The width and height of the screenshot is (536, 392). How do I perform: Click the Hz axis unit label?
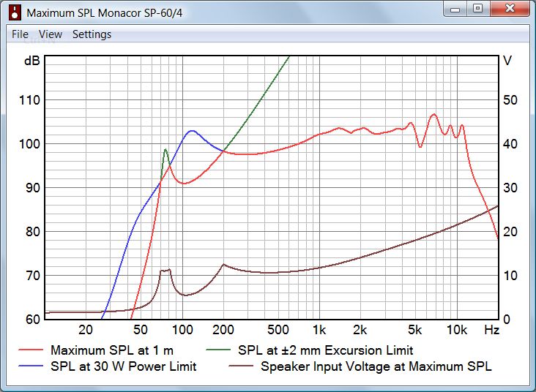(x=491, y=330)
